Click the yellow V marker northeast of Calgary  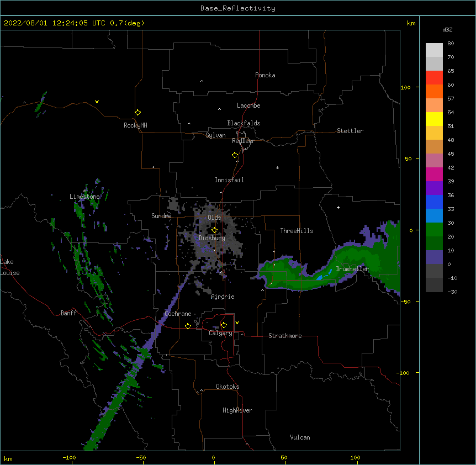(237, 323)
